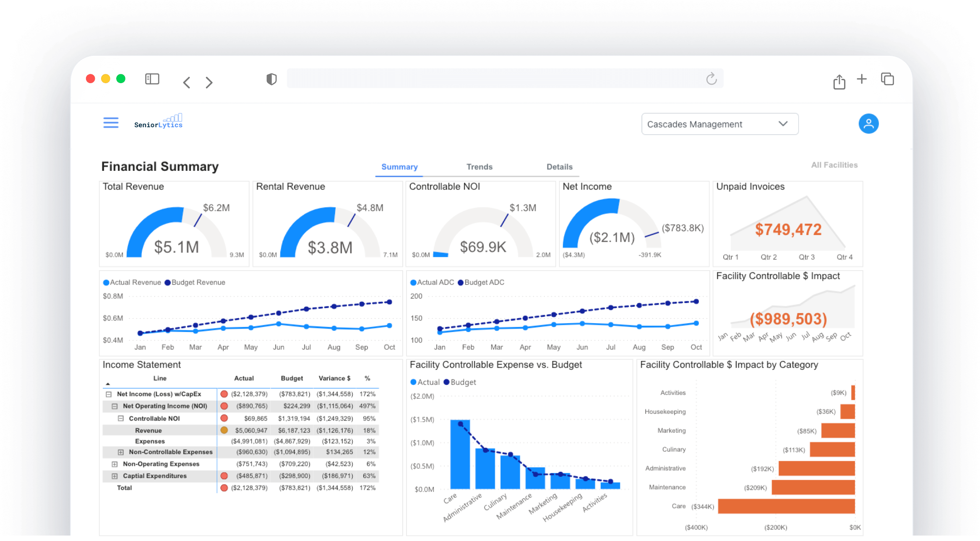Expand the Captial Expenditures row
The image size is (980, 541).
pos(115,476)
